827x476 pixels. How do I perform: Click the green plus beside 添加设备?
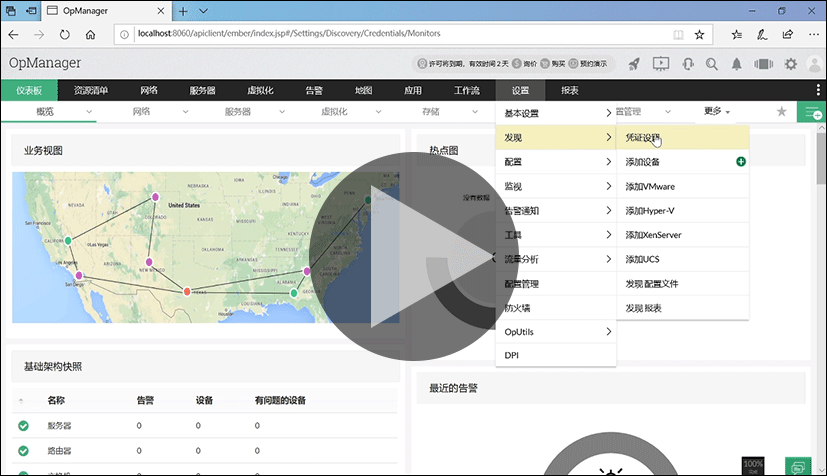click(x=740, y=161)
